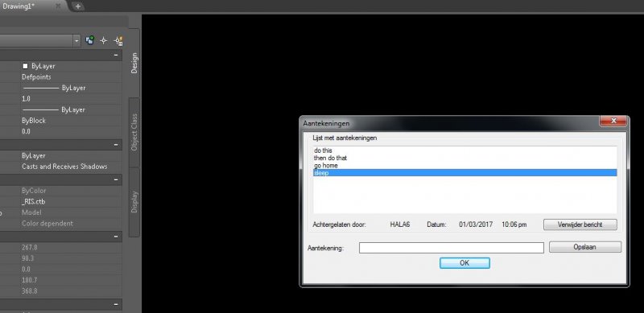
Task: Collapse the section with value 267.8
Action: coord(116,237)
